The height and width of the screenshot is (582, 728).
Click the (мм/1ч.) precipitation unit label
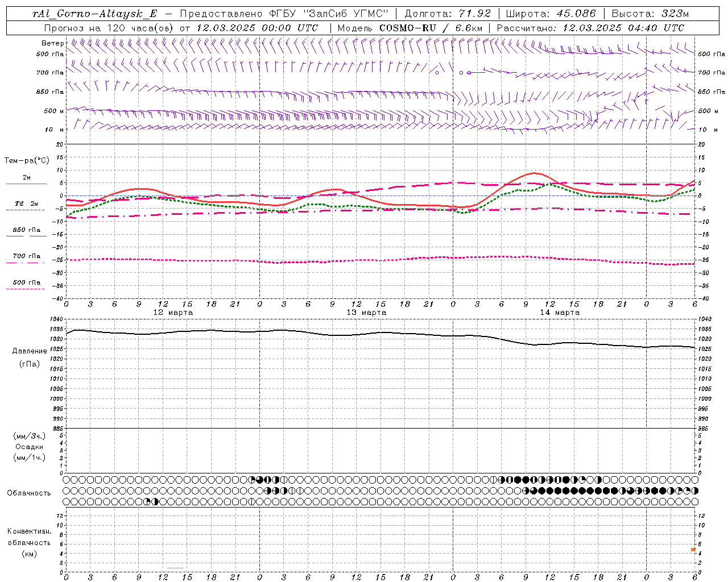[30, 458]
